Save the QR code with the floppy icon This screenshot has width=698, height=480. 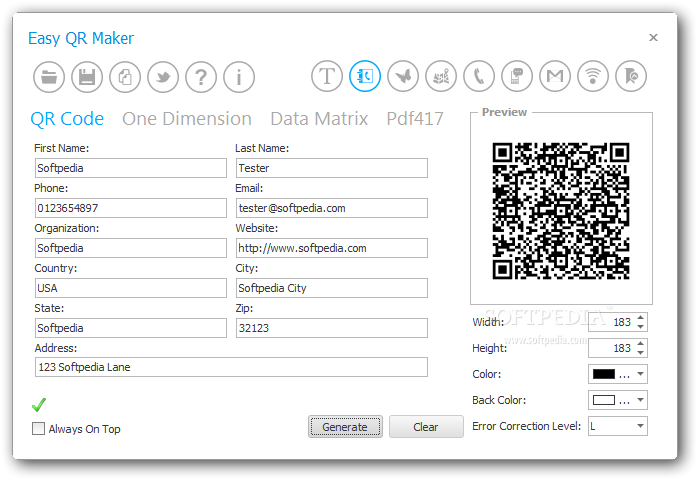click(x=87, y=77)
